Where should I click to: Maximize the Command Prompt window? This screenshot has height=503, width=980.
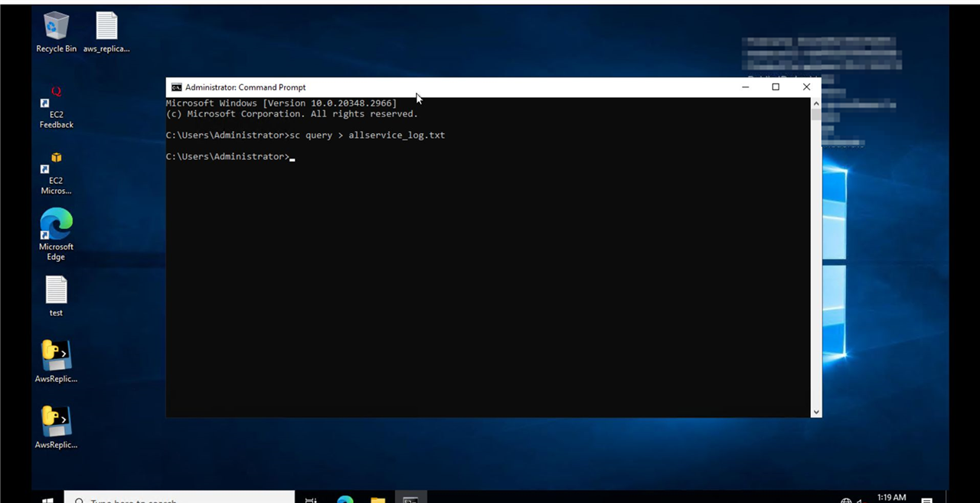pyautogui.click(x=776, y=87)
